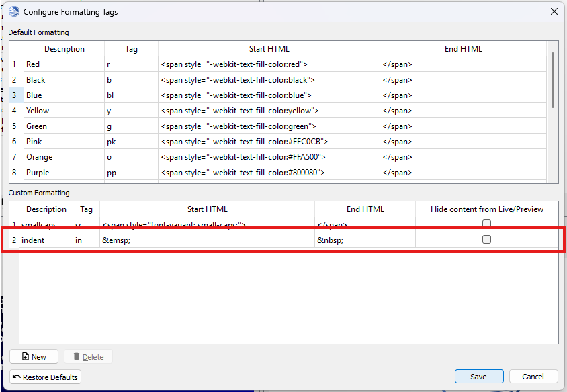567x392 pixels.
Task: Click the indent row's &emsp; Start HTML cell
Action: pyautogui.click(x=207, y=240)
